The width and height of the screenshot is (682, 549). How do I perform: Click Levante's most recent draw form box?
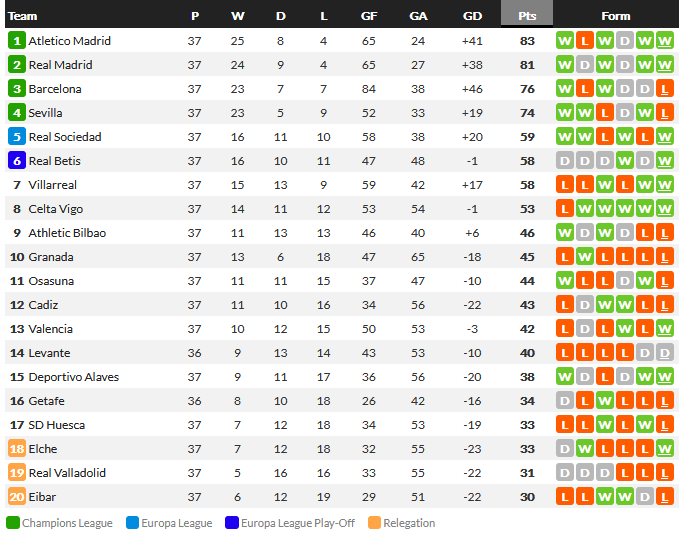coord(665,353)
